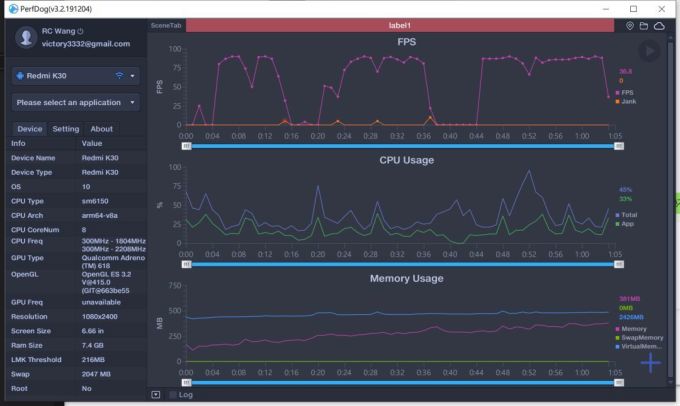This screenshot has width=680, height=406.
Task: Click the CPU Arch value arm64-v8a
Action: point(99,216)
